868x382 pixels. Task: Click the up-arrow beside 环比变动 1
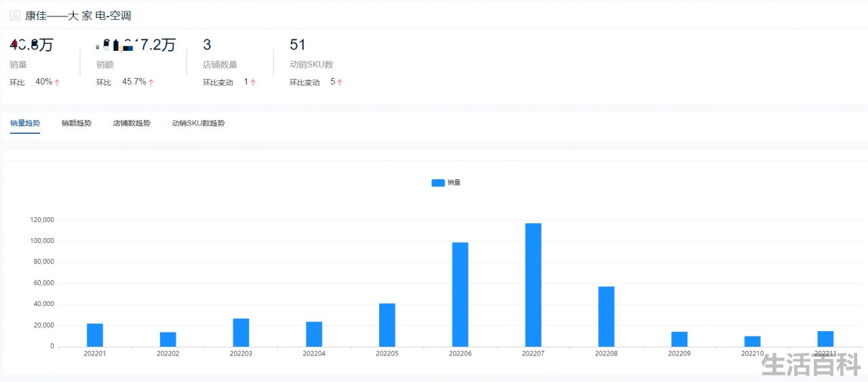(x=253, y=82)
